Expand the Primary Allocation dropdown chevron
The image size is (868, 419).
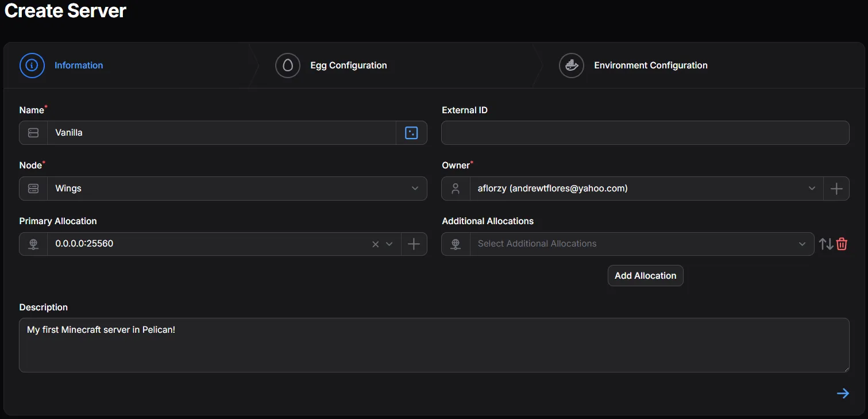(x=389, y=244)
